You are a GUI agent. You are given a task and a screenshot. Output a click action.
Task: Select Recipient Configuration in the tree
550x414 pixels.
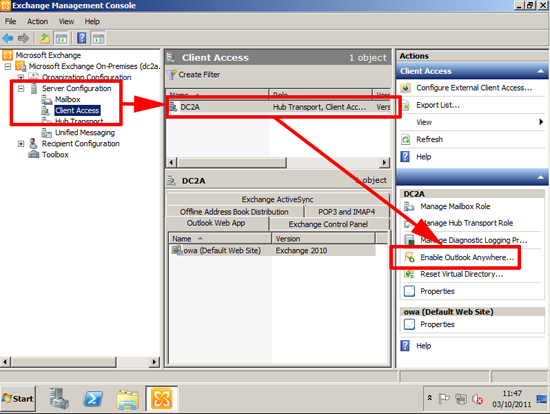(x=81, y=143)
